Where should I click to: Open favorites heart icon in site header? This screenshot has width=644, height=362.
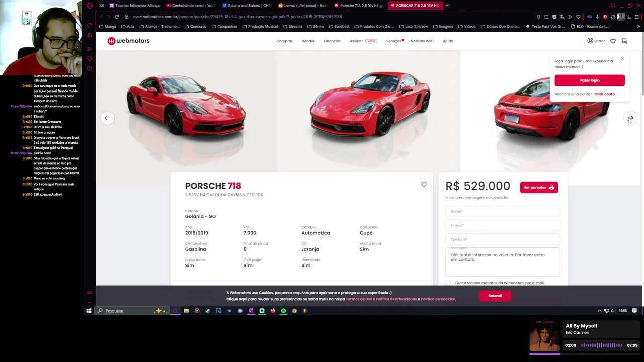(x=613, y=41)
